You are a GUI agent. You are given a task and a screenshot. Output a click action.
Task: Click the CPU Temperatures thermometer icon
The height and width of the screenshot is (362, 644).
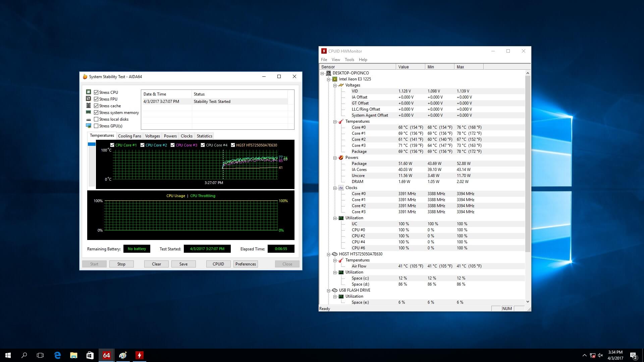[341, 121]
